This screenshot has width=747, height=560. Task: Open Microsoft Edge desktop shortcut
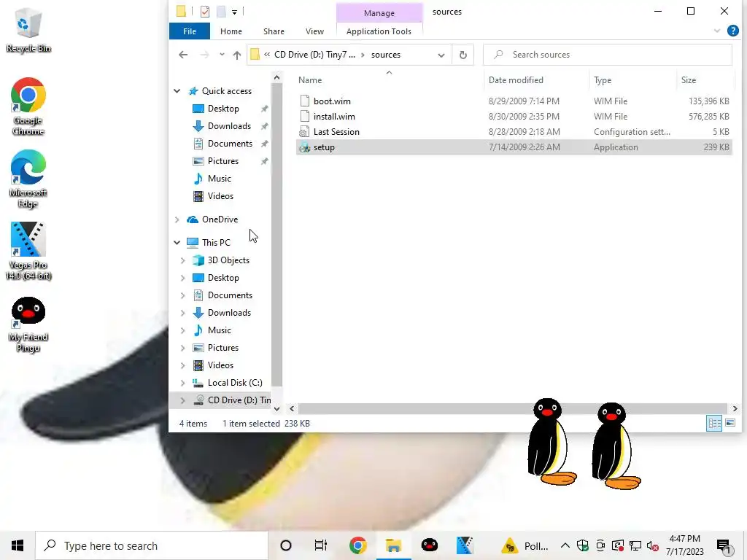28,179
